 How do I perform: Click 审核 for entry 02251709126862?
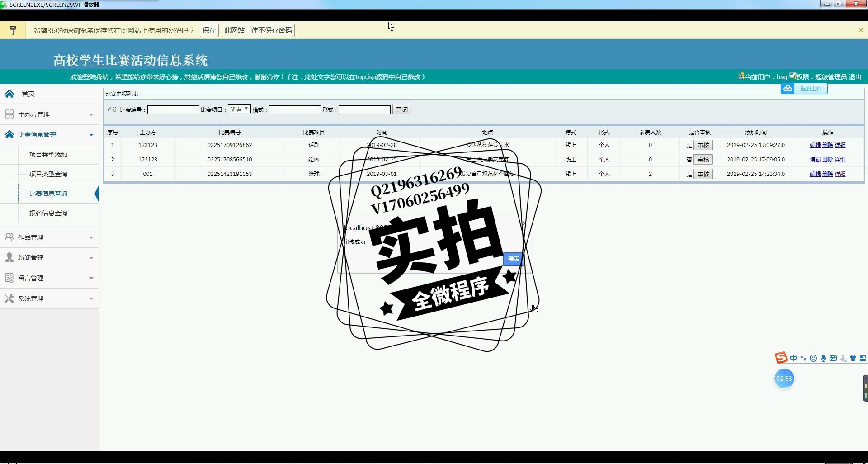pyautogui.click(x=703, y=145)
